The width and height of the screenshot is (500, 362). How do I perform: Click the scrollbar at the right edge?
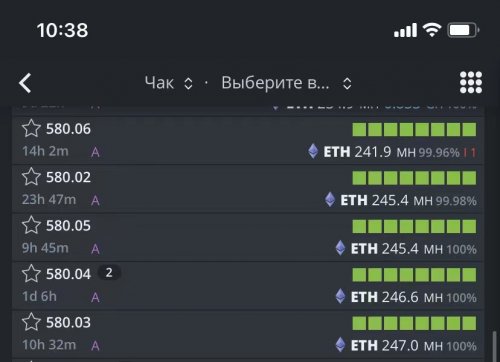tap(495, 346)
